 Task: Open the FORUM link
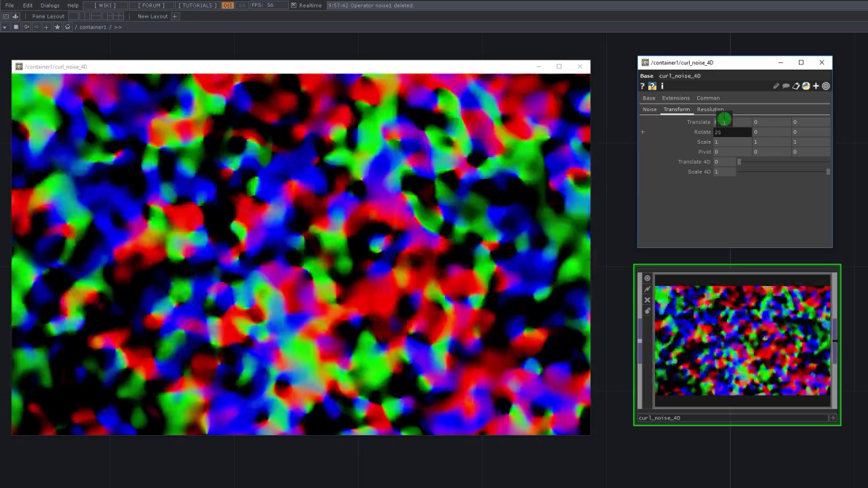[152, 5]
